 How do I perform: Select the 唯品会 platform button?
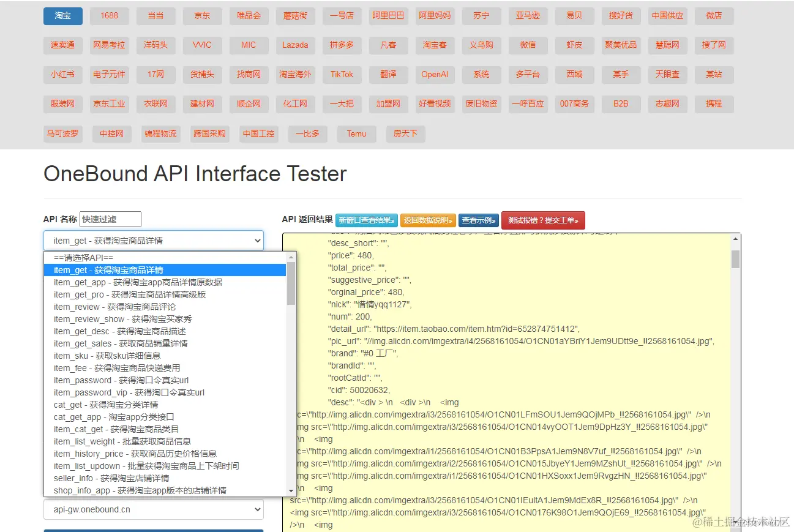click(x=249, y=16)
